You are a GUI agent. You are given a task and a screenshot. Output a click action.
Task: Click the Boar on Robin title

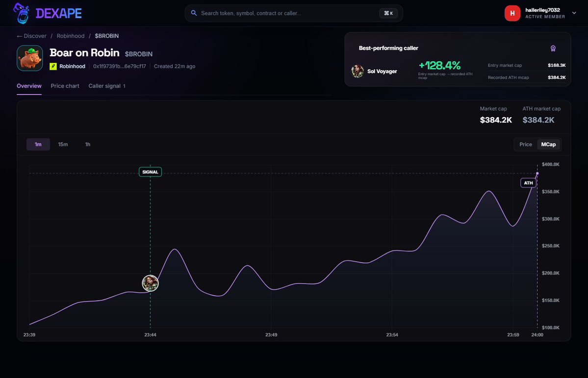pyautogui.click(x=84, y=53)
